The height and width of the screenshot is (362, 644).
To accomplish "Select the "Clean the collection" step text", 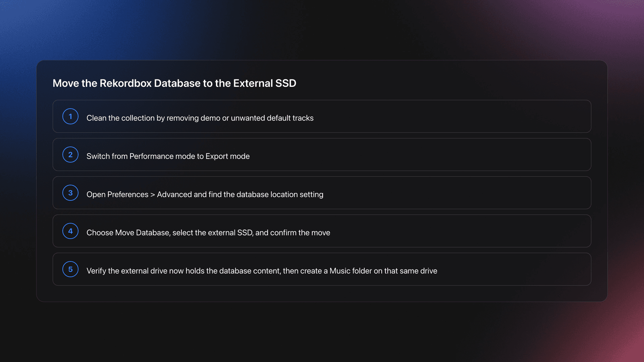I will click(200, 118).
